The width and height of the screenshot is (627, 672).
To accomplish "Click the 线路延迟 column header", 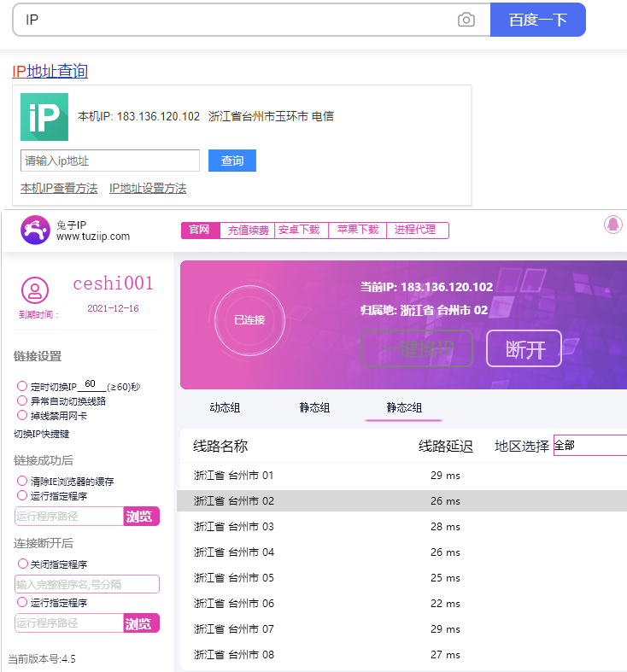I will (x=446, y=446).
